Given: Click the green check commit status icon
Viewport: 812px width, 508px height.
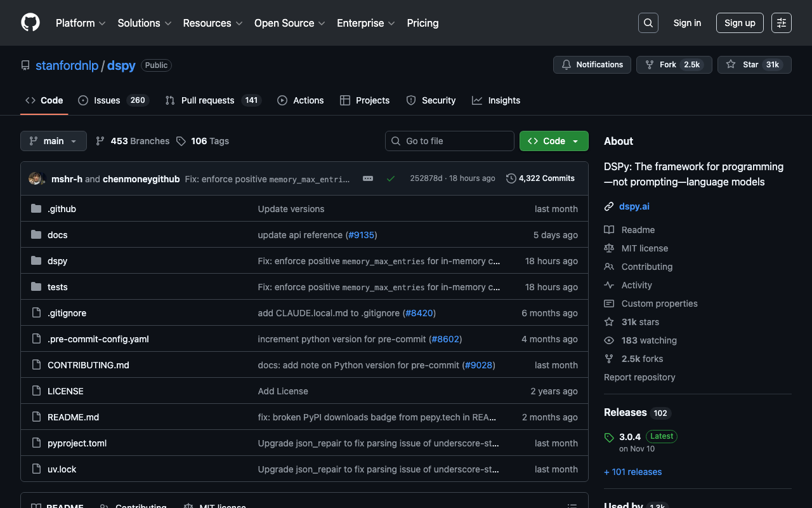Looking at the screenshot, I should click(391, 178).
